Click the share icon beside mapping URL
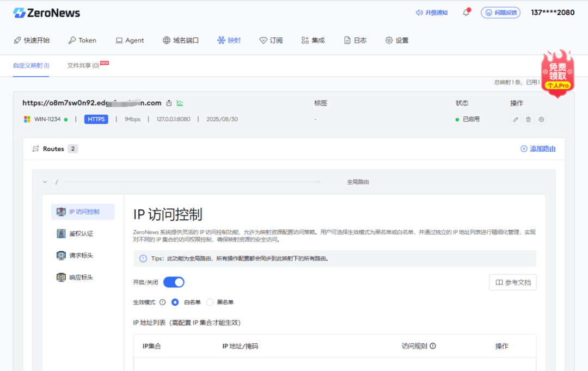This screenshot has width=588, height=371. click(x=169, y=103)
